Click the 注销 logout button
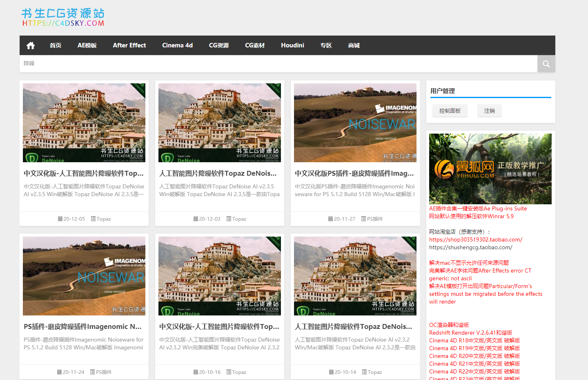588x380 pixels. click(489, 111)
